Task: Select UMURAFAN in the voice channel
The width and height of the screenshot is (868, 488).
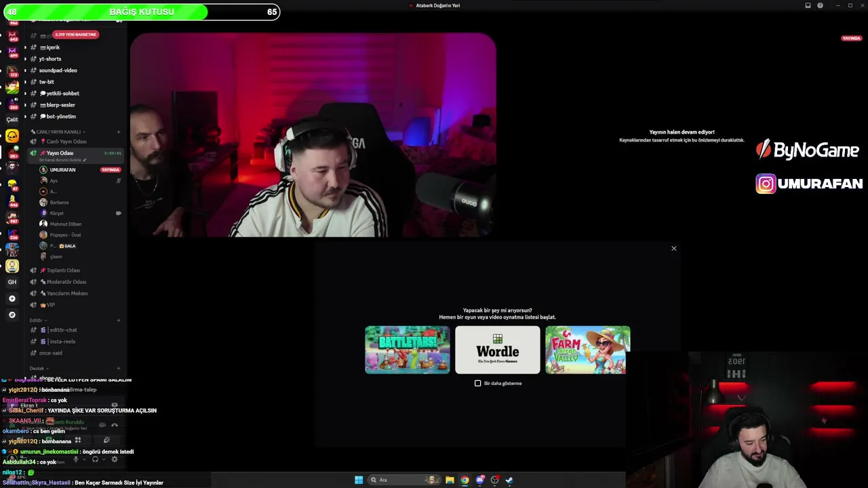Action: 62,169
